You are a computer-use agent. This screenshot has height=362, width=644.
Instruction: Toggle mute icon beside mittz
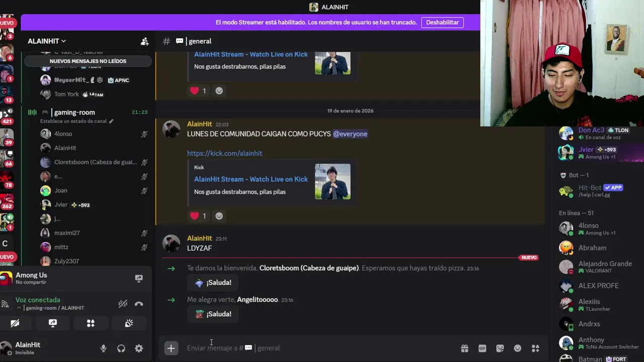[x=144, y=247]
